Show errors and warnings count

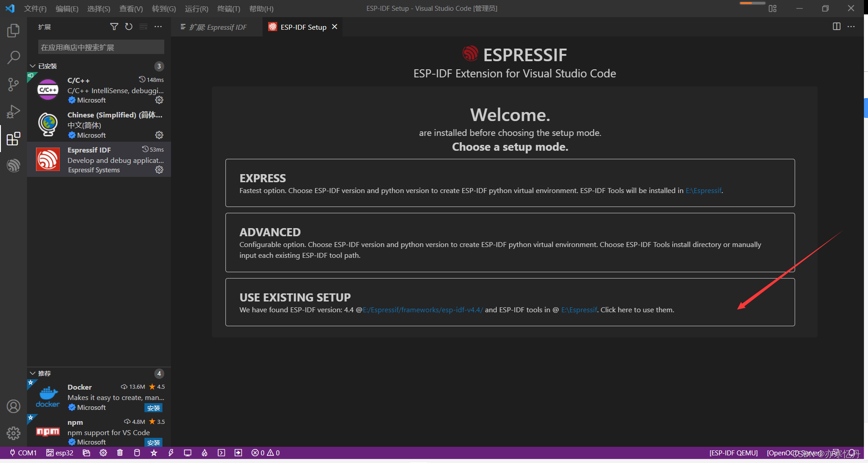click(x=265, y=453)
